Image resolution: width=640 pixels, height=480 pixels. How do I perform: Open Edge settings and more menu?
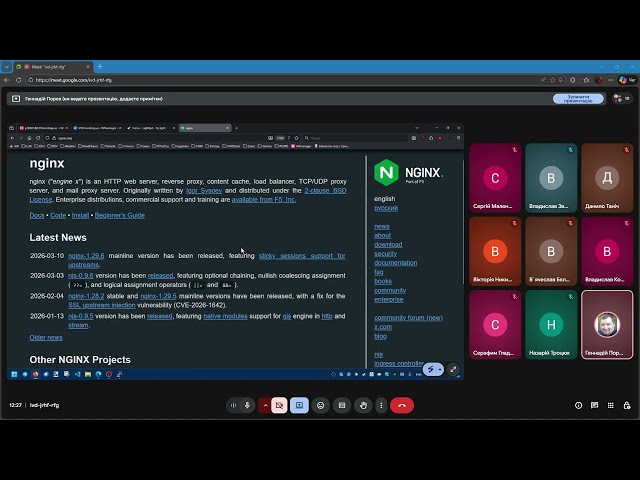click(611, 80)
